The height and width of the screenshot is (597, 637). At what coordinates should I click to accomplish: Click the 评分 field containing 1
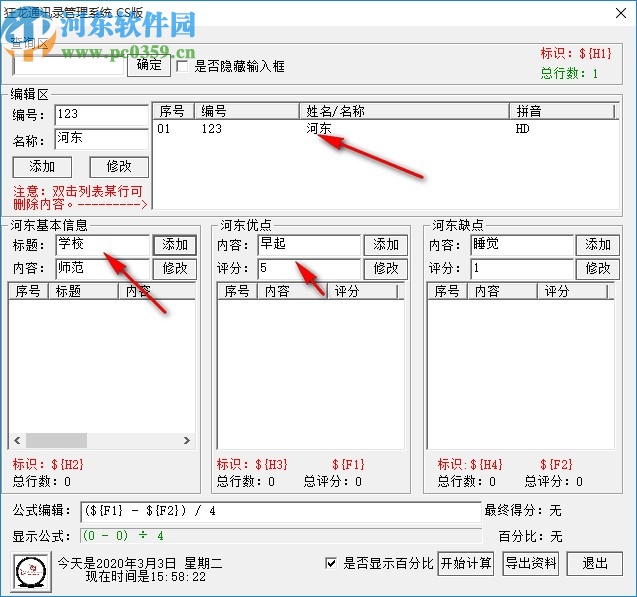click(x=522, y=268)
